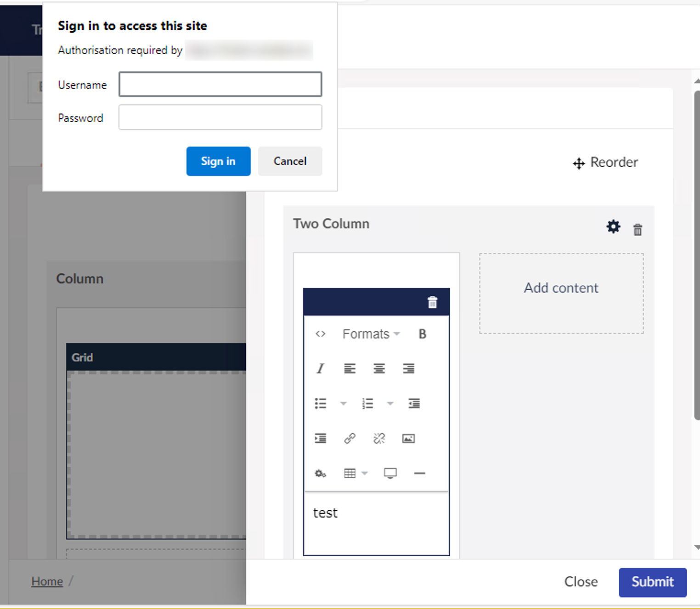Image resolution: width=700 pixels, height=609 pixels.
Task: Click the remove link icon
Action: tap(379, 439)
